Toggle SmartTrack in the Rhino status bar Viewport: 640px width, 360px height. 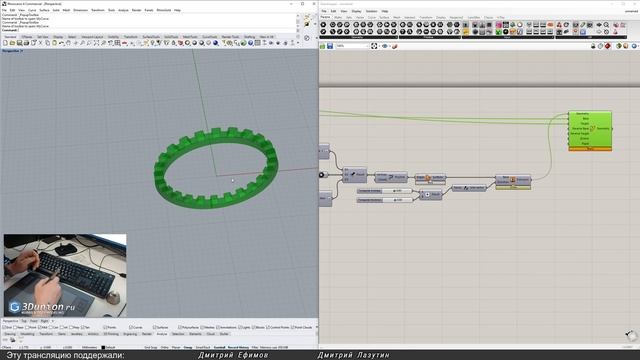click(202, 347)
